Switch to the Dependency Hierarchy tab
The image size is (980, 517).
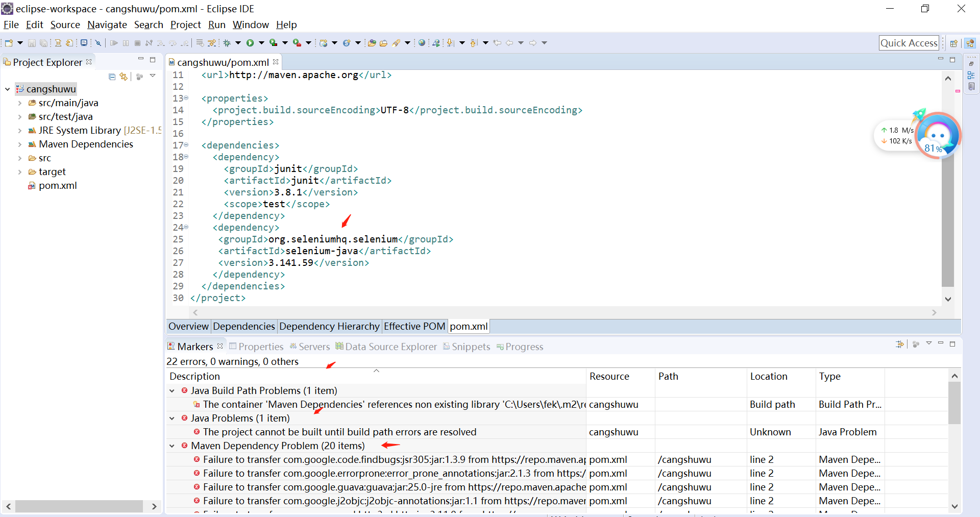(329, 327)
